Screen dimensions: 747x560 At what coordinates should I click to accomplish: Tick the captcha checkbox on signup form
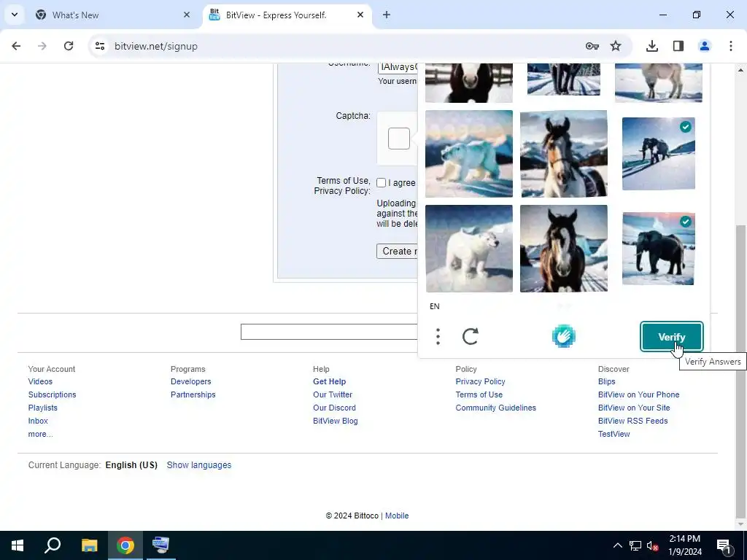tap(399, 139)
